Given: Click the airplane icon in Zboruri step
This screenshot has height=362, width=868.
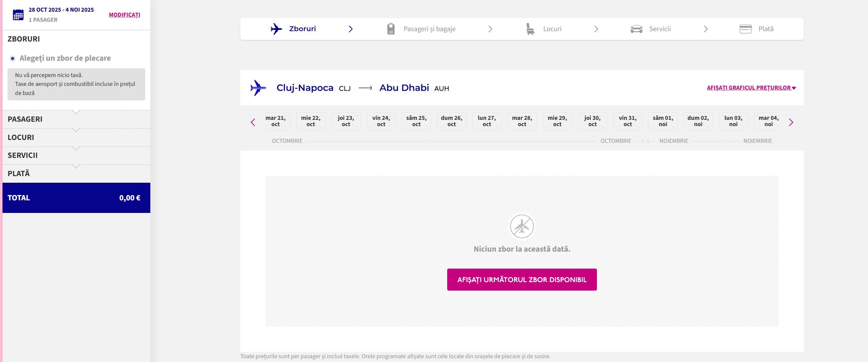Looking at the screenshot, I should tap(276, 29).
